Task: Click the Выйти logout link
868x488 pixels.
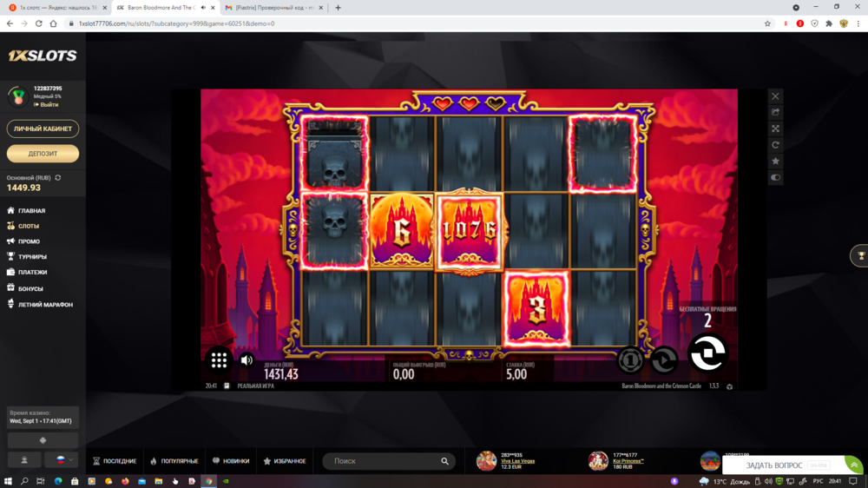Action: click(x=49, y=104)
